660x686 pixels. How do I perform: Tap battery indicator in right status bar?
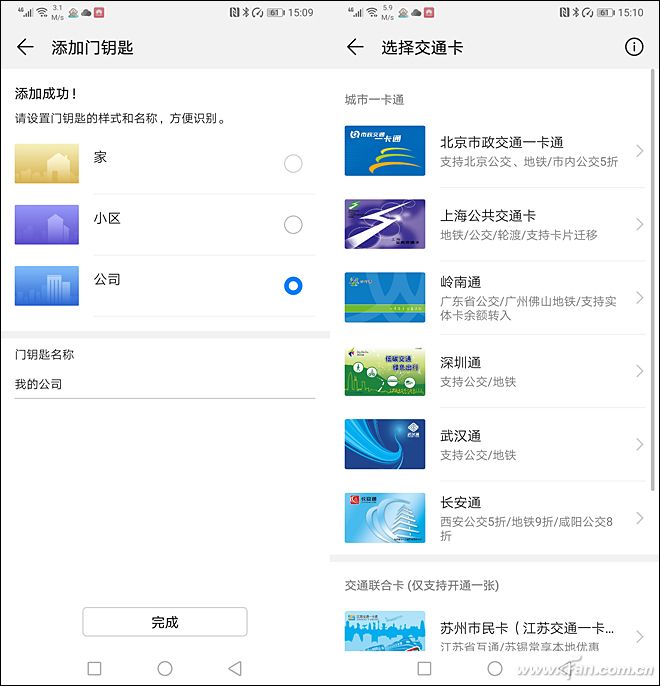pos(606,13)
